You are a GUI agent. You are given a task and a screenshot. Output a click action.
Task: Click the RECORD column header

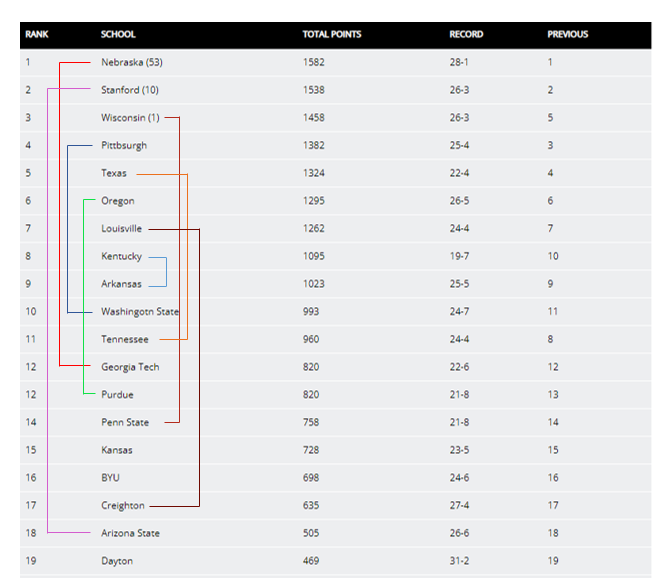click(x=466, y=35)
